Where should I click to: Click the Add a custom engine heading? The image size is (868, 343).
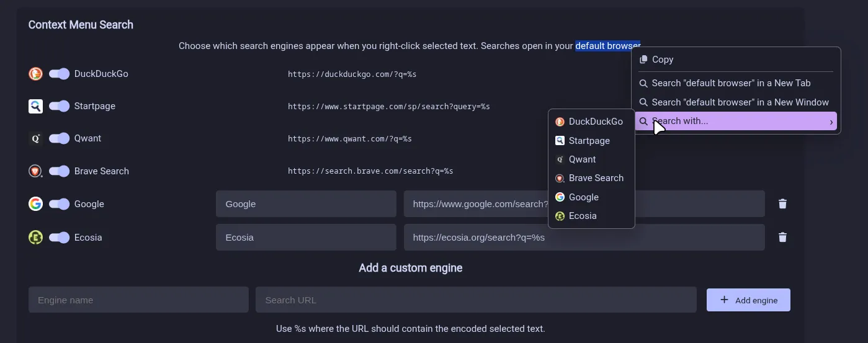pos(411,268)
